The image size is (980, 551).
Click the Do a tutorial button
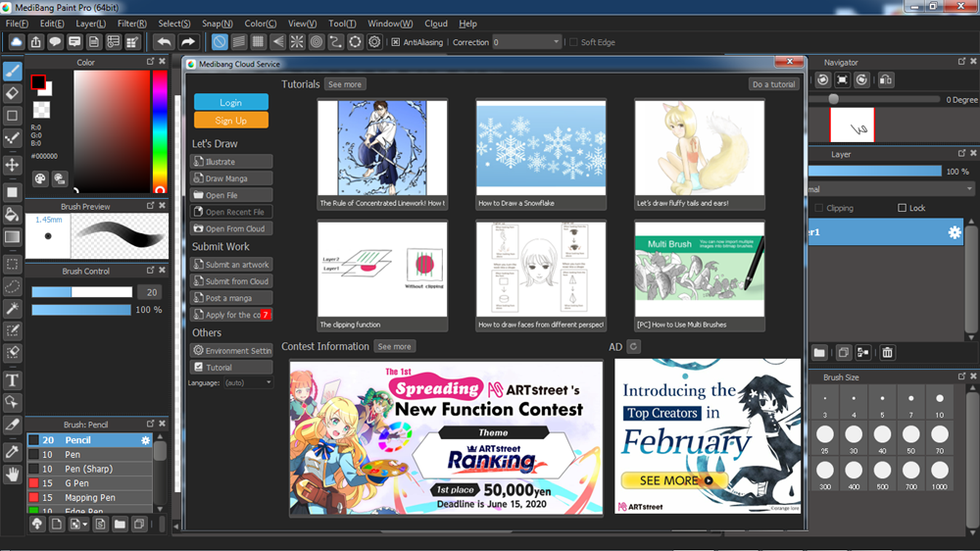(774, 84)
